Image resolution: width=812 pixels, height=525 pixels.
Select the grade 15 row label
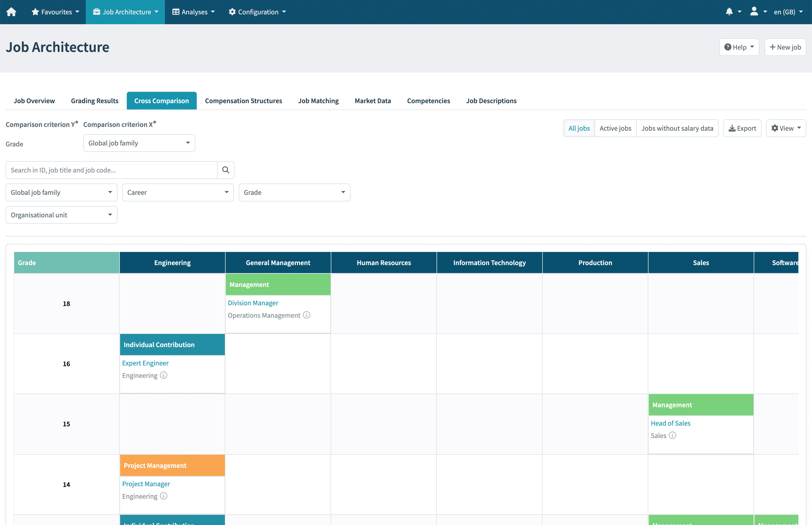(66, 424)
